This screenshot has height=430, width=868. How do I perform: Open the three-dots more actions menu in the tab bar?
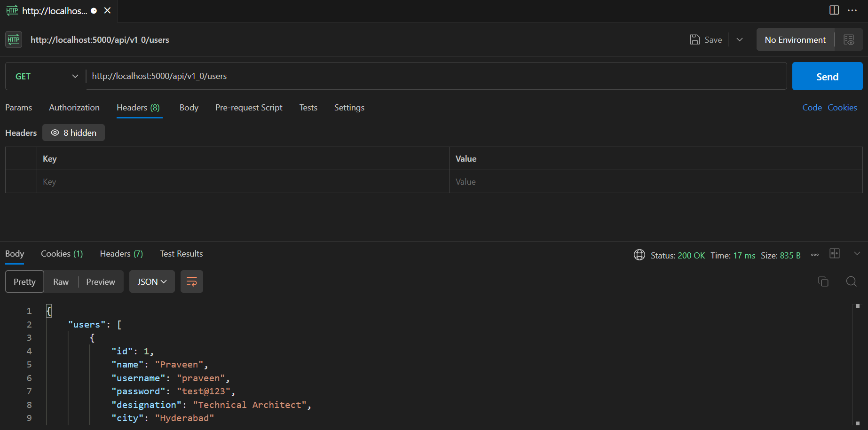click(x=852, y=10)
